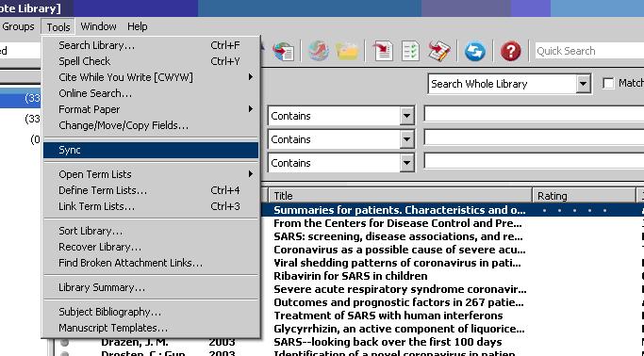Open the second Contains dropdown
Image resolution: width=644 pixels, height=356 pixels.
pyautogui.click(x=406, y=139)
